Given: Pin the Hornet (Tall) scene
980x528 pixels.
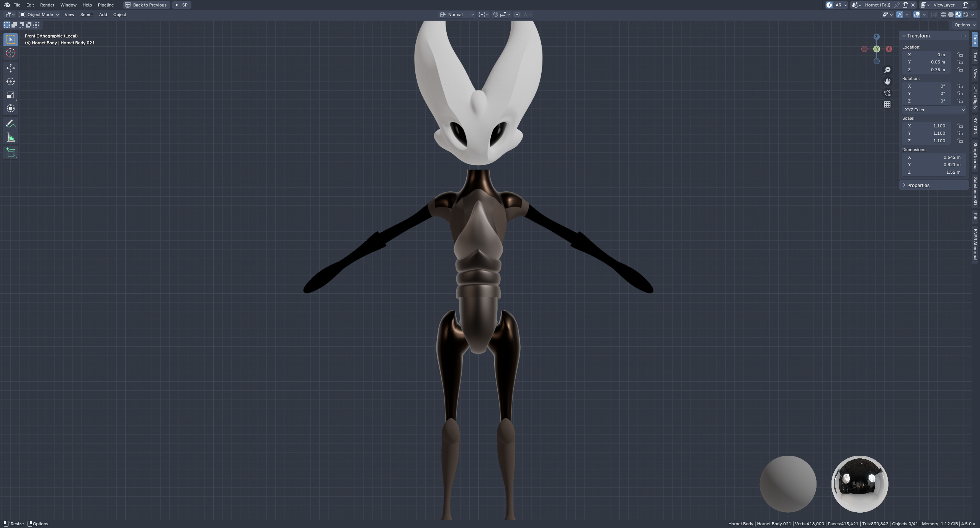Looking at the screenshot, I should (897, 5).
